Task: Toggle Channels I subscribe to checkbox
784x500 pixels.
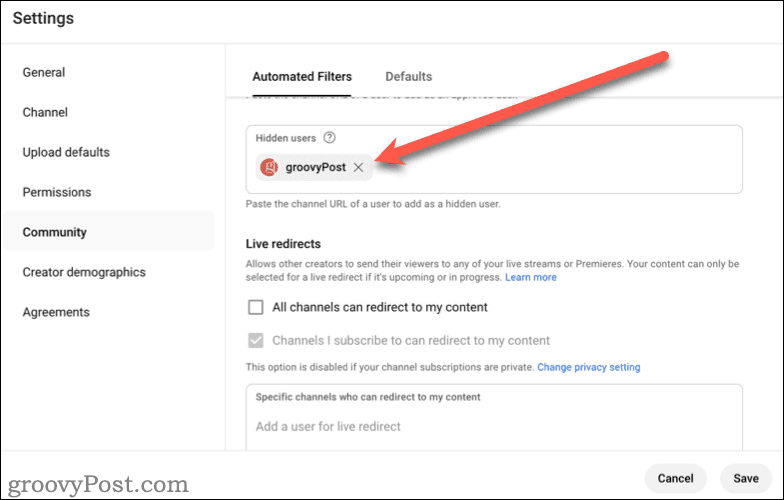Action: pyautogui.click(x=256, y=340)
